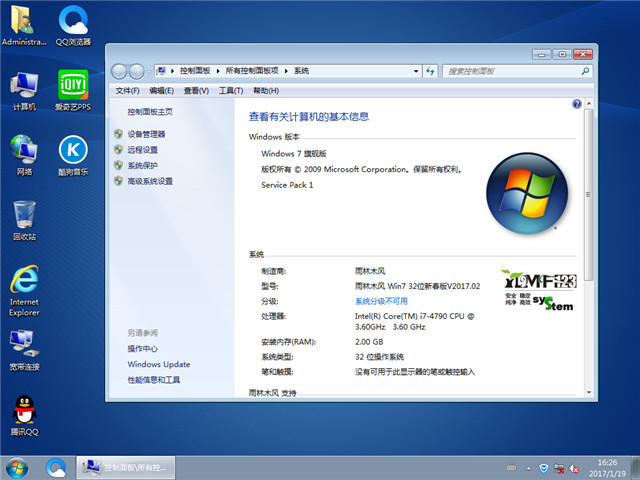Launch 爱奇艺PPS desktop shortcut
This screenshot has height=480, width=640.
73,91
